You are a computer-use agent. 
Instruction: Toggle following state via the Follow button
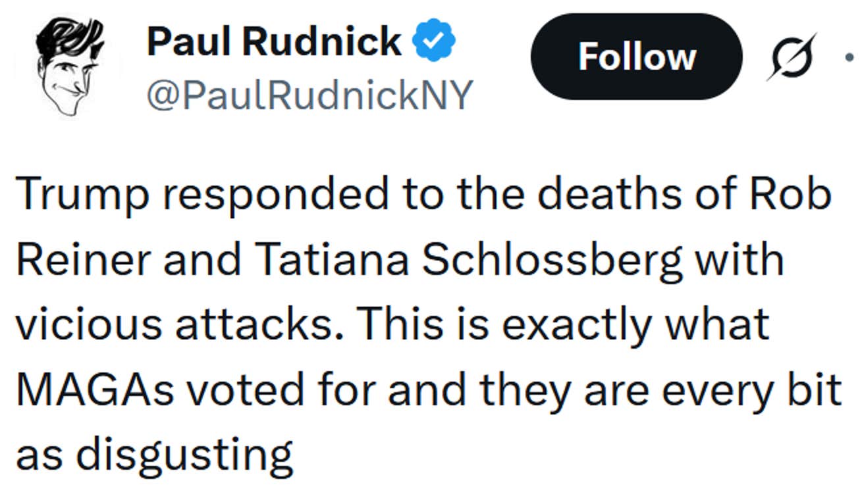tap(636, 57)
